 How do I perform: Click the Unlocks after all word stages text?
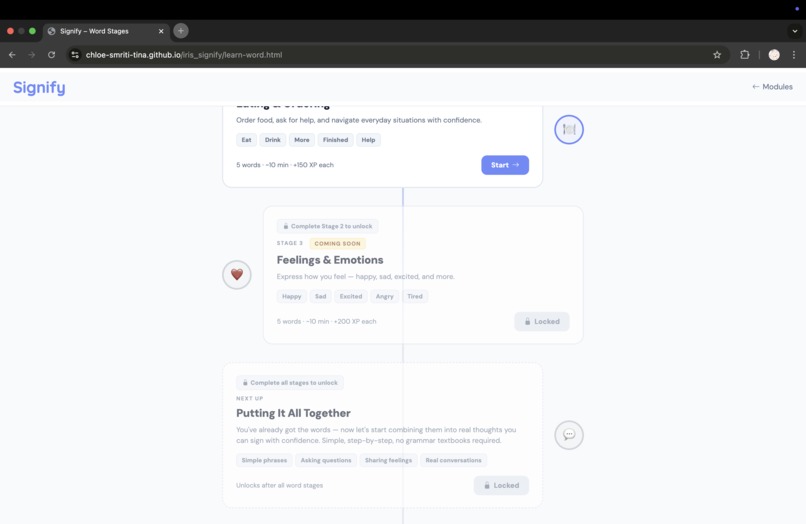pyautogui.click(x=279, y=485)
